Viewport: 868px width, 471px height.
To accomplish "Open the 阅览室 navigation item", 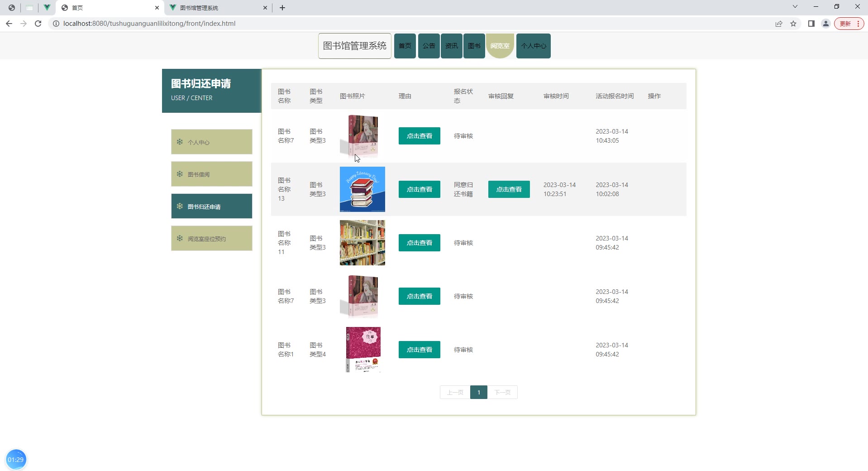I will [x=500, y=46].
